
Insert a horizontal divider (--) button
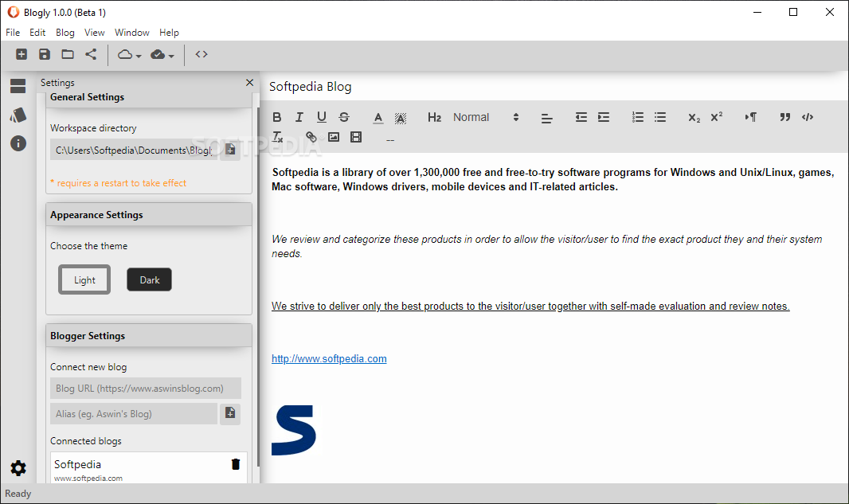pyautogui.click(x=389, y=140)
